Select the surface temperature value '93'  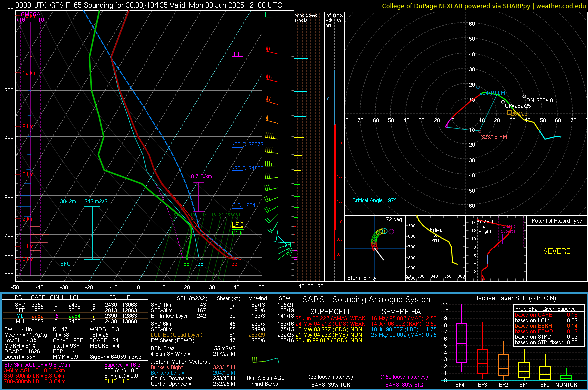click(234, 264)
